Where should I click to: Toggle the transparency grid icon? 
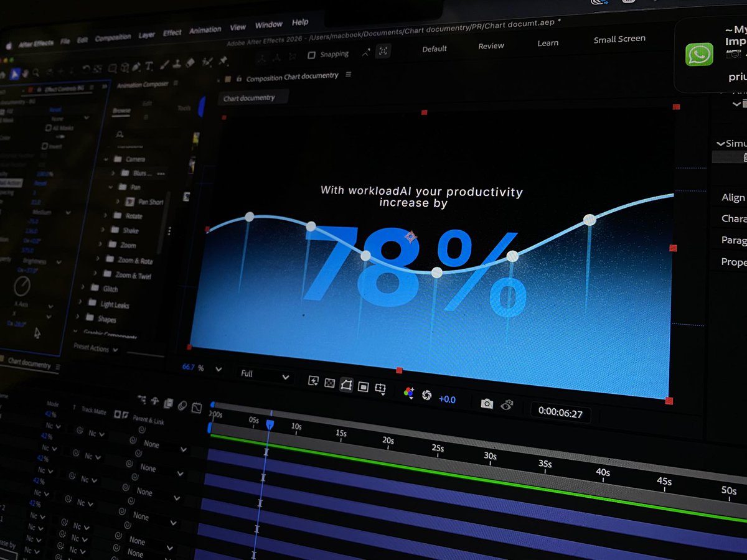(x=330, y=383)
